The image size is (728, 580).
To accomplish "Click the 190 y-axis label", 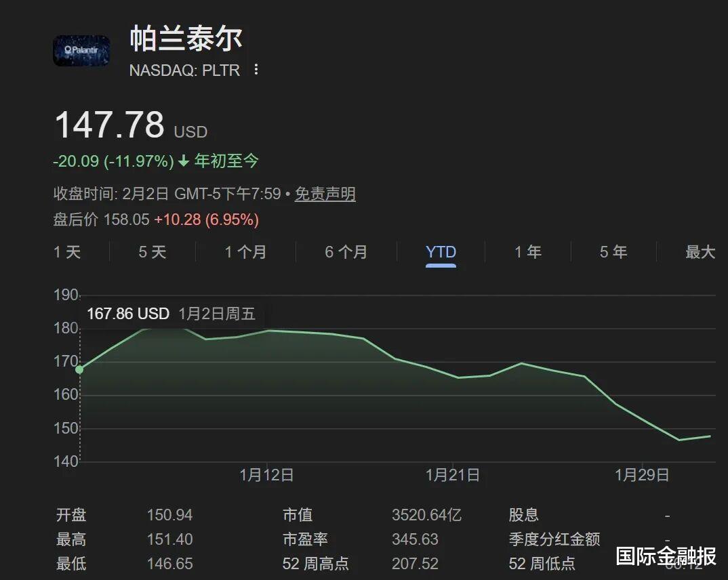I will click(66, 295).
